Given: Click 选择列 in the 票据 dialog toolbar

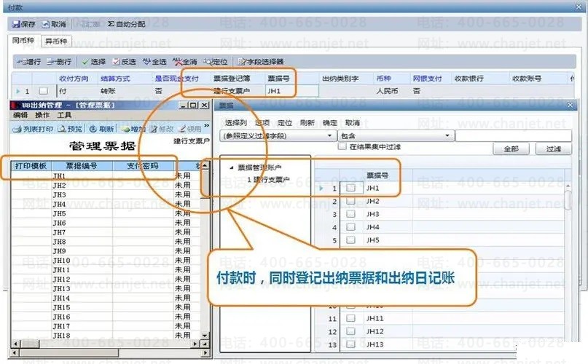Looking at the screenshot, I should coord(236,123).
